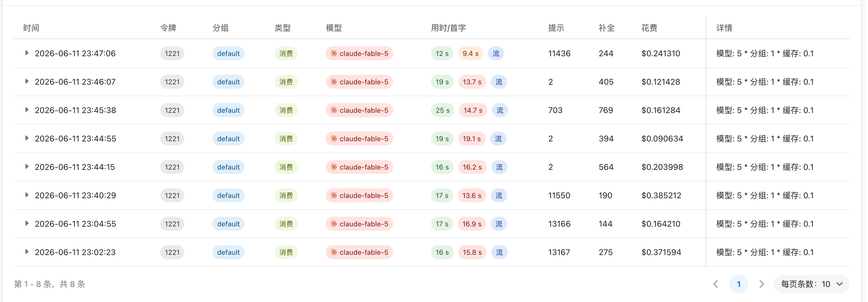Viewport: 868px width, 302px height.
Task: Click the 1221 token tag in the 23:45:38 row
Action: pyautogui.click(x=172, y=110)
